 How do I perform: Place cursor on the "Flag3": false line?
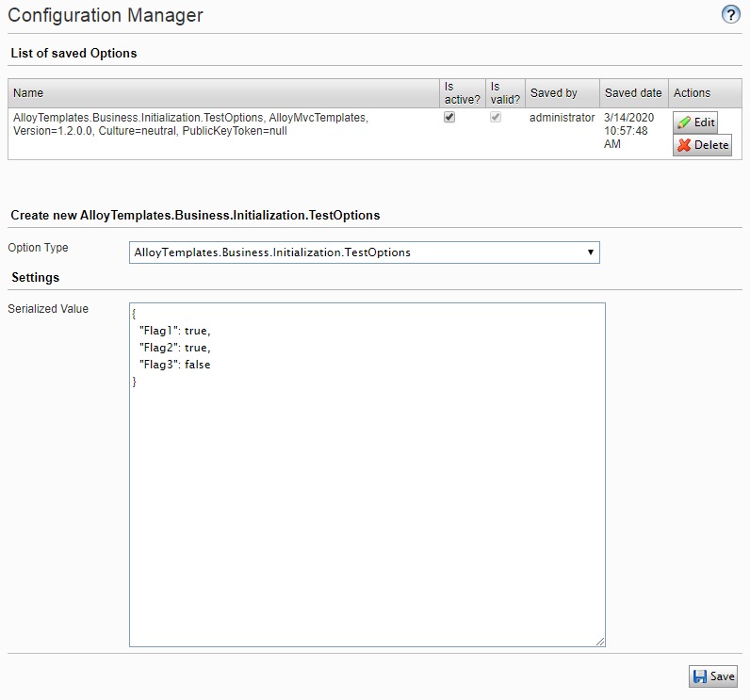click(x=174, y=365)
